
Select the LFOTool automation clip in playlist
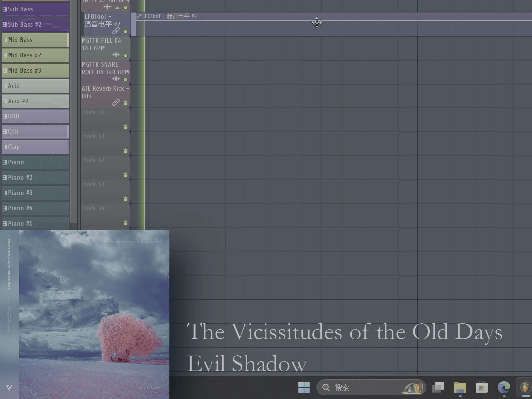click(334, 24)
